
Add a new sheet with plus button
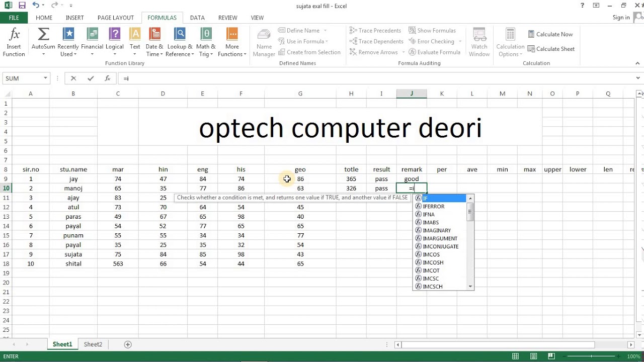click(x=128, y=344)
